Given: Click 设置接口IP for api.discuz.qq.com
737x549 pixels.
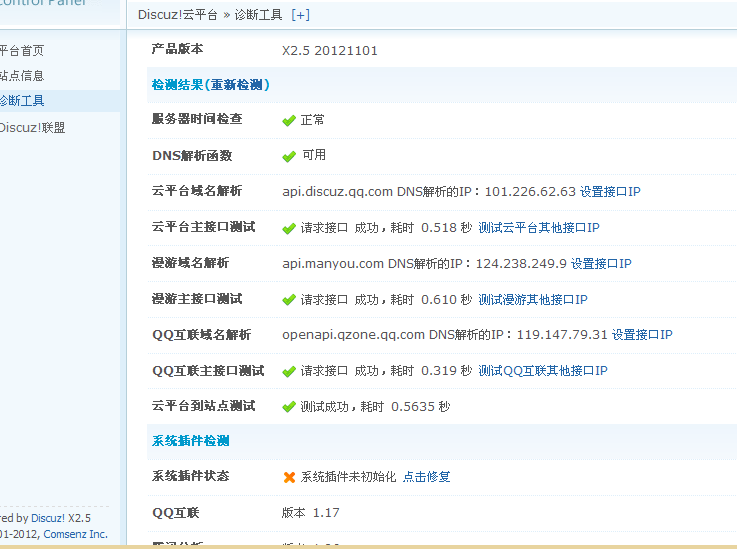Looking at the screenshot, I should 610,192.
